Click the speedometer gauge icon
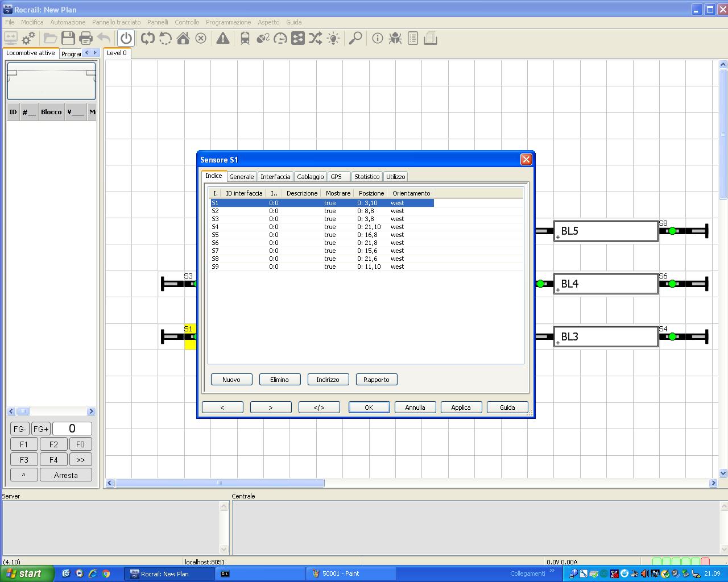This screenshot has height=582, width=728. [x=280, y=38]
